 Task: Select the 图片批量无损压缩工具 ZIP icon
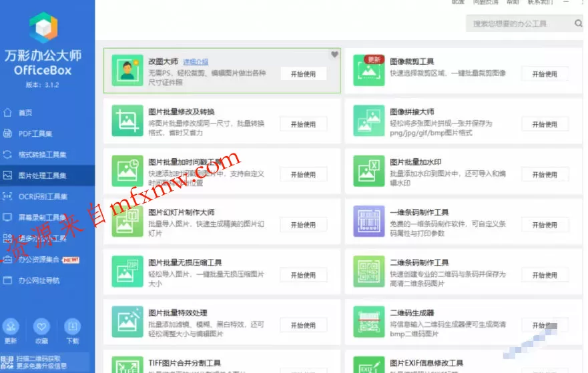click(127, 272)
